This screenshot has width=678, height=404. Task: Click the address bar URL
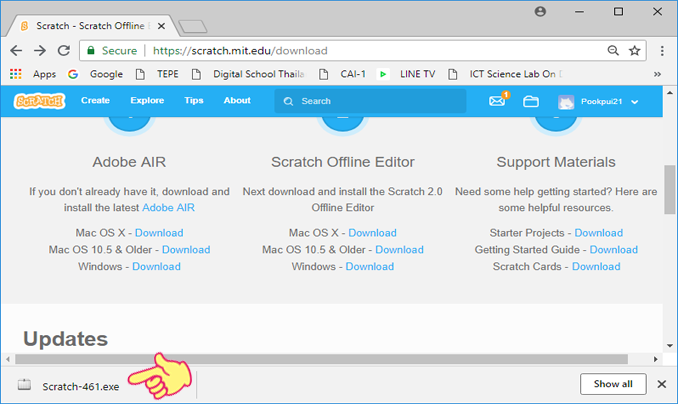[x=240, y=51]
